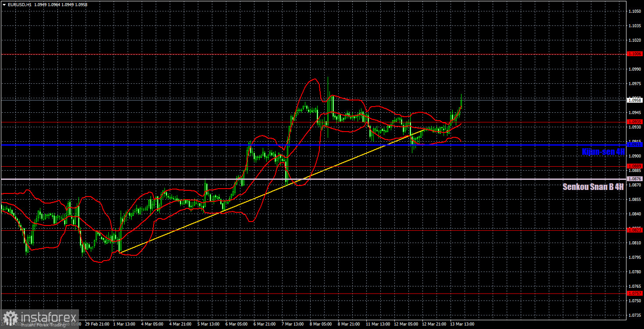Click the red 1.0889 level price tag
644x329 pixels.
pos(635,166)
